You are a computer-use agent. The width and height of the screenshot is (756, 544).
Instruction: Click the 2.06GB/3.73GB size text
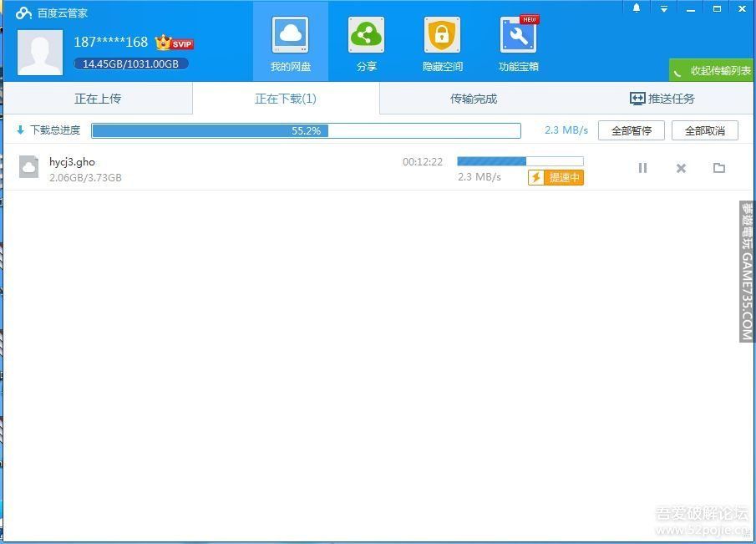point(85,178)
